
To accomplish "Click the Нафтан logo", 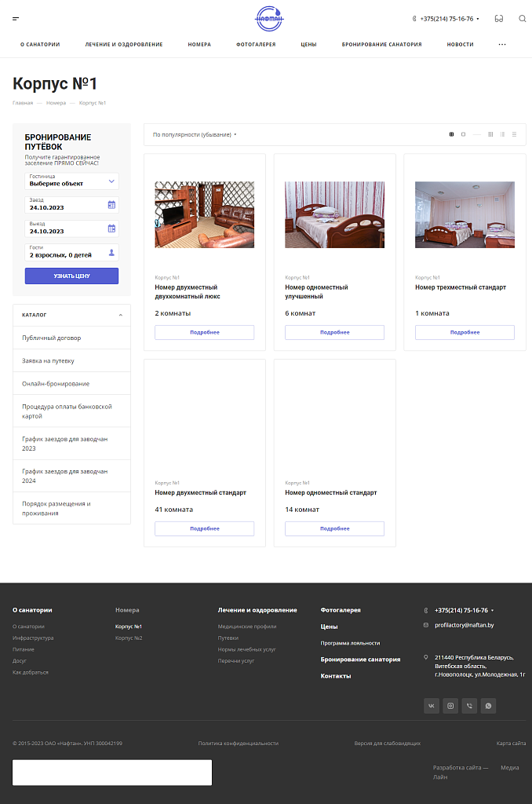I will click(x=269, y=19).
